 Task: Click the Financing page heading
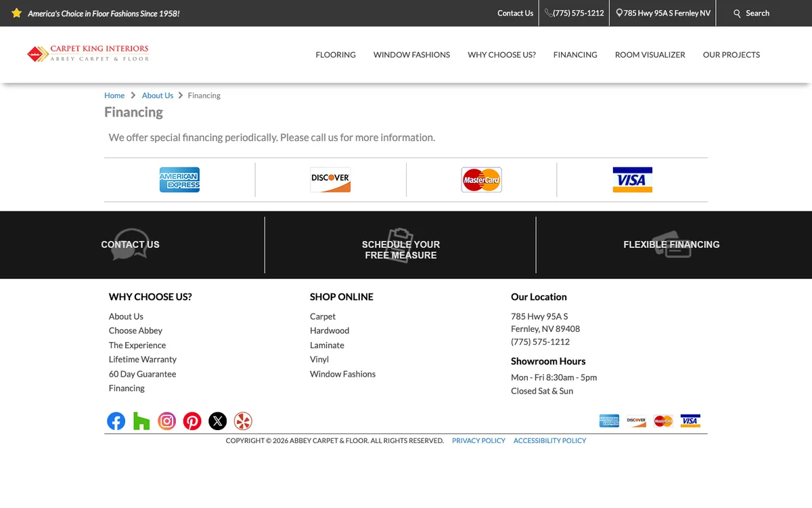133,112
